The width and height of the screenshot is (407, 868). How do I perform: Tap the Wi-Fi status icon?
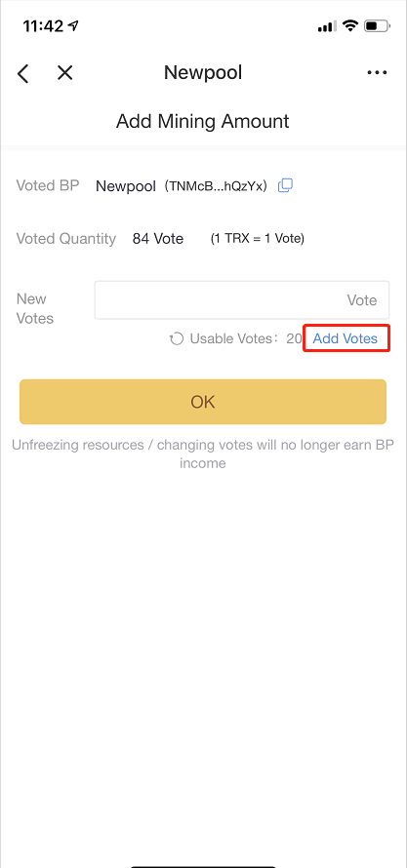click(350, 25)
